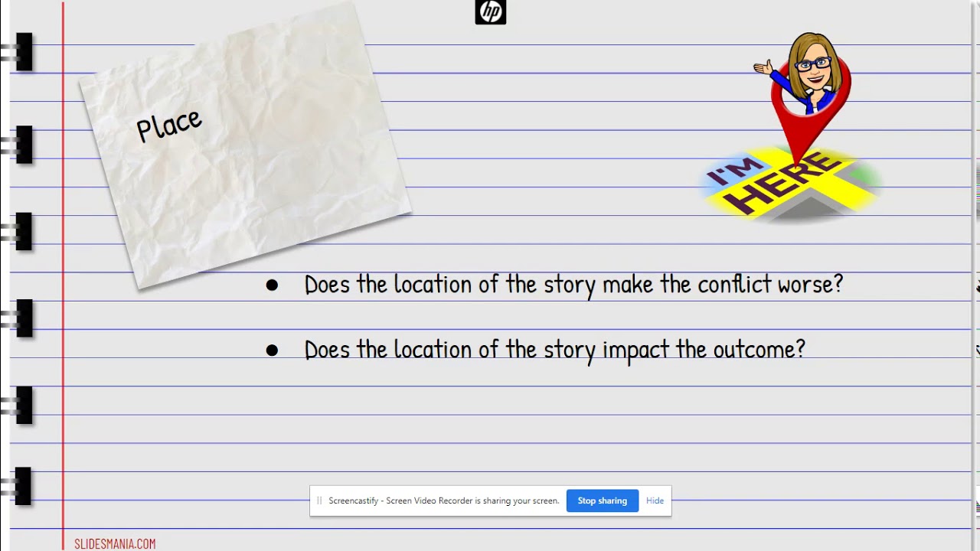Image resolution: width=980 pixels, height=551 pixels.
Task: Click the 'Place' title text
Action: (169, 125)
